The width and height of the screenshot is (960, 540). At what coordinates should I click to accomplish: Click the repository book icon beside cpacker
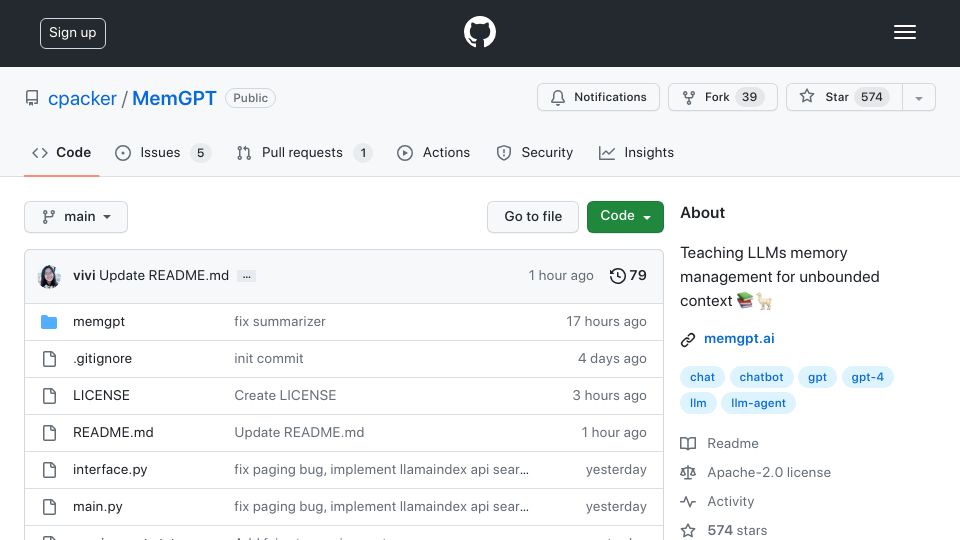point(32,98)
